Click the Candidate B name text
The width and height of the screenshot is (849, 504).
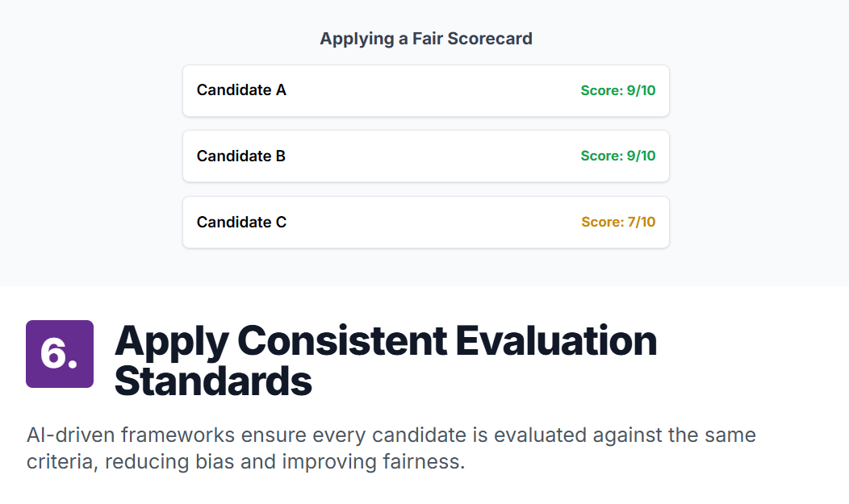pyautogui.click(x=241, y=156)
